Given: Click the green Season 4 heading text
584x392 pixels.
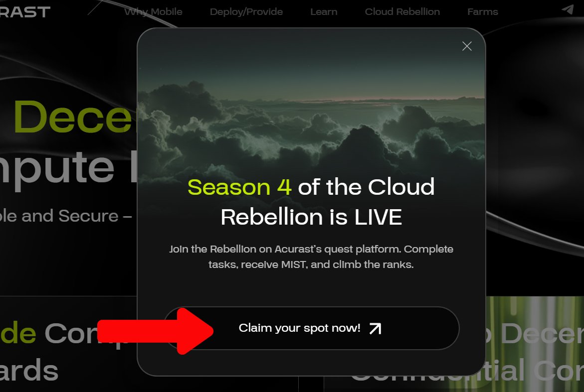Looking at the screenshot, I should pos(239,187).
